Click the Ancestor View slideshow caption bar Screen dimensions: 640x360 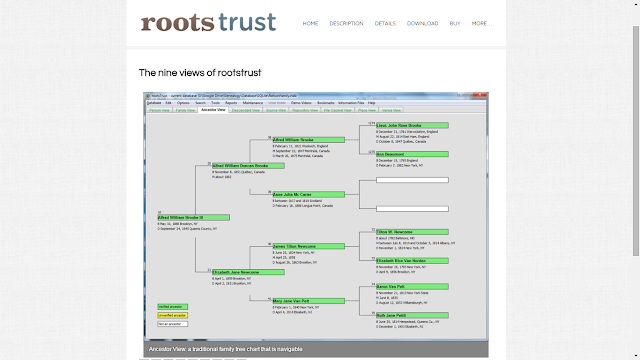point(316,349)
